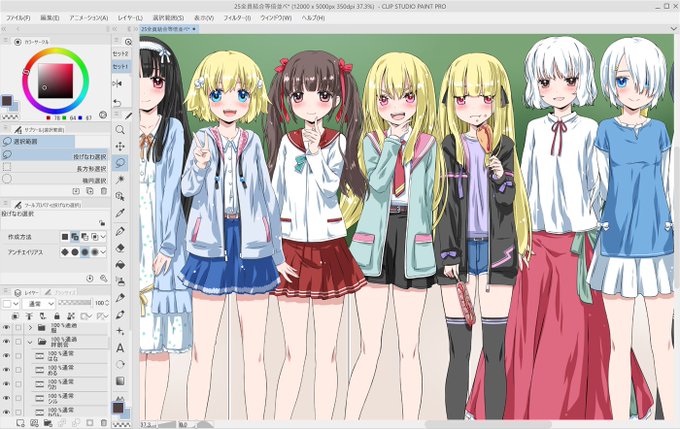680x429 pixels.
Task: Select the 選択範囲 sub tool group
Action: coord(38,141)
